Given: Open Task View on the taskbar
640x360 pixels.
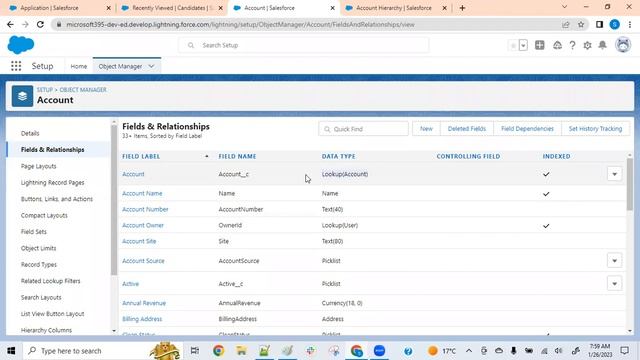Looking at the screenshot, I should click(x=195, y=351).
